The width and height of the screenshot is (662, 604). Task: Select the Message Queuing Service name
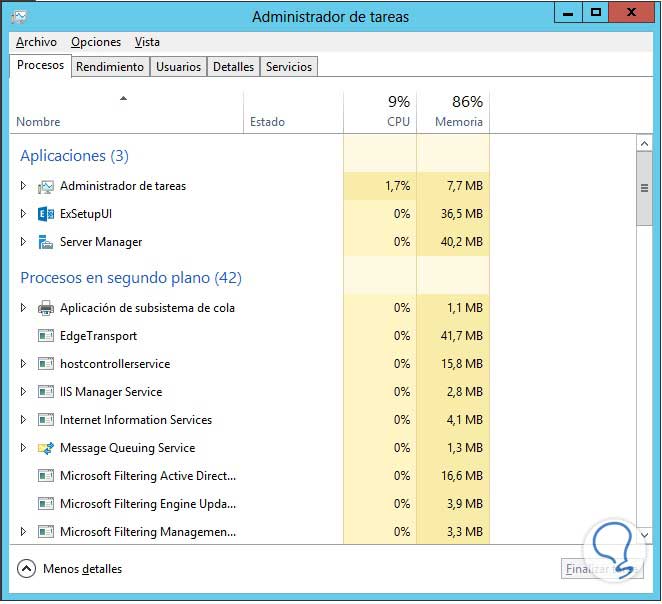(x=128, y=448)
